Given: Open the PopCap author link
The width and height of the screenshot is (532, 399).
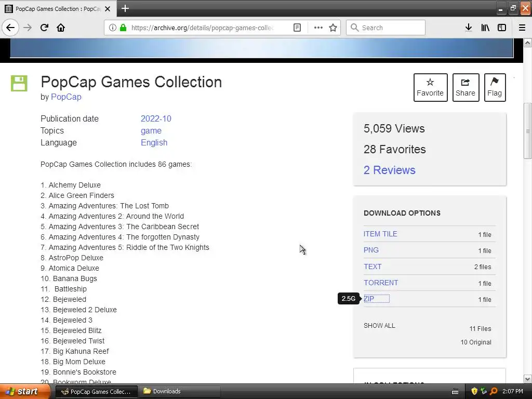Looking at the screenshot, I should click(66, 97).
